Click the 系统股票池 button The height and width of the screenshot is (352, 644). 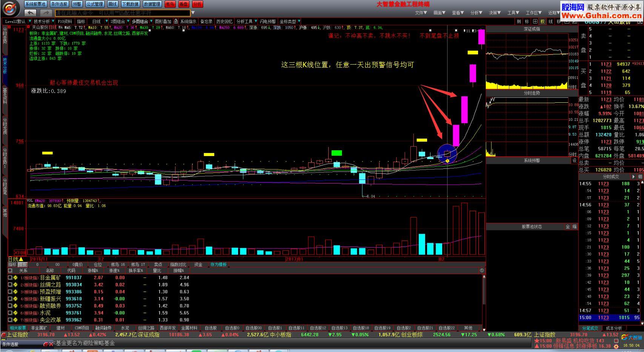click(35, 4)
